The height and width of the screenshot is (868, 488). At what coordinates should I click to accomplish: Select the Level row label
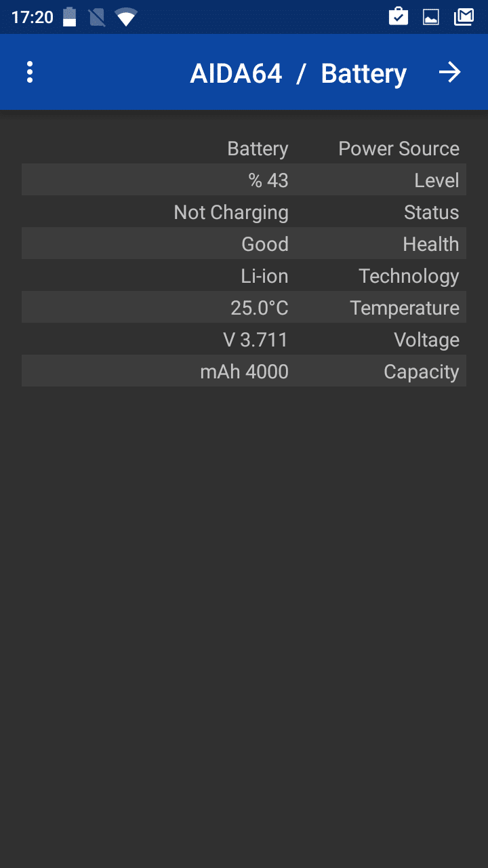(x=436, y=180)
